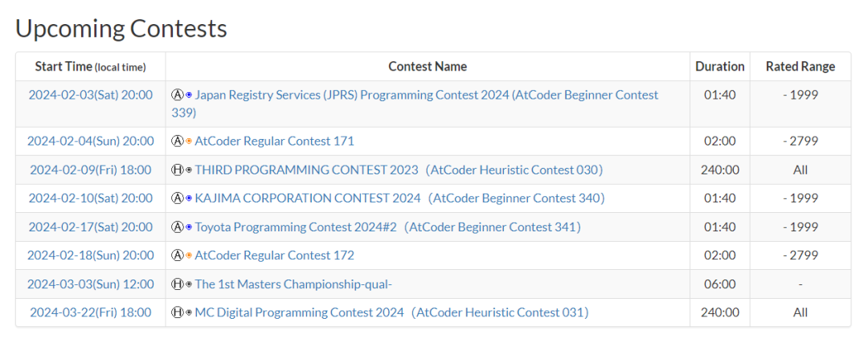The width and height of the screenshot is (868, 347).
Task: Click the orange rating dot for Regular Contest 171
Action: (x=189, y=141)
